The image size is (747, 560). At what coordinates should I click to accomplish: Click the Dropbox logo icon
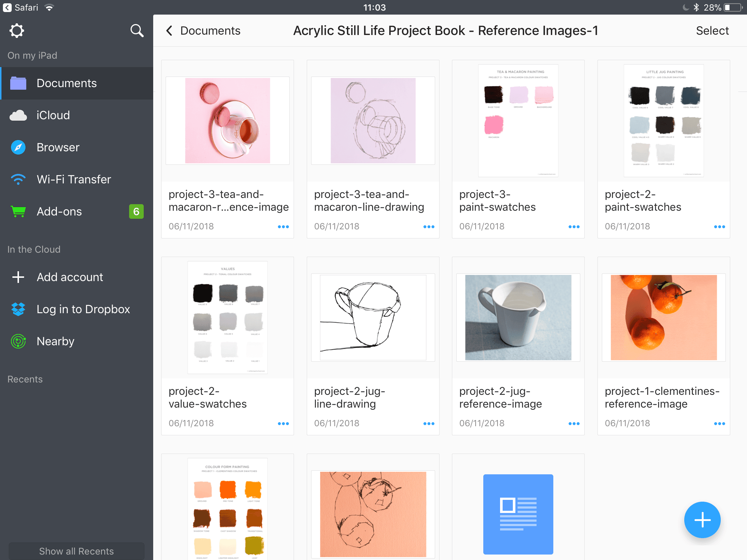(18, 309)
